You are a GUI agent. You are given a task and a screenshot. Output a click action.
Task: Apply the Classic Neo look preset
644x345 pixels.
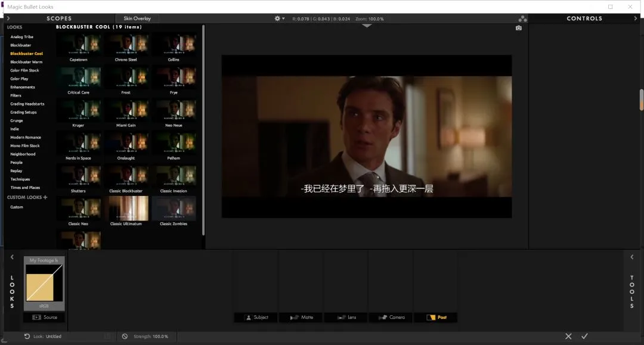(x=79, y=209)
